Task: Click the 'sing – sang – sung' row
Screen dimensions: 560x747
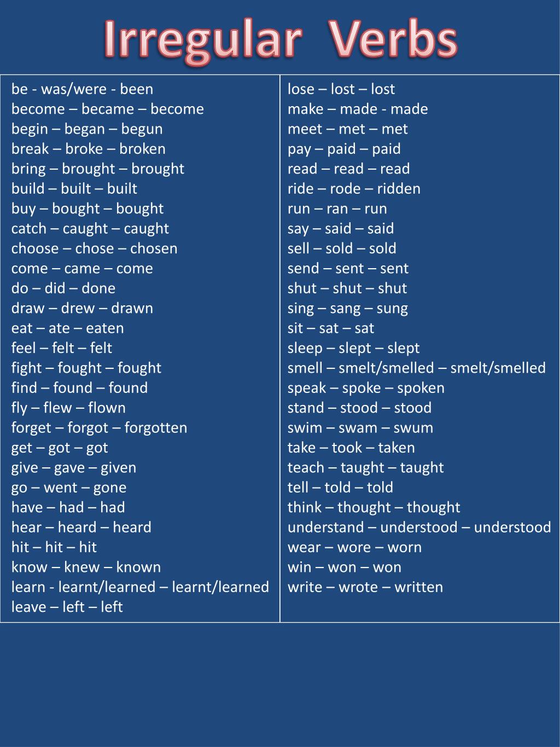Action: coord(348,308)
